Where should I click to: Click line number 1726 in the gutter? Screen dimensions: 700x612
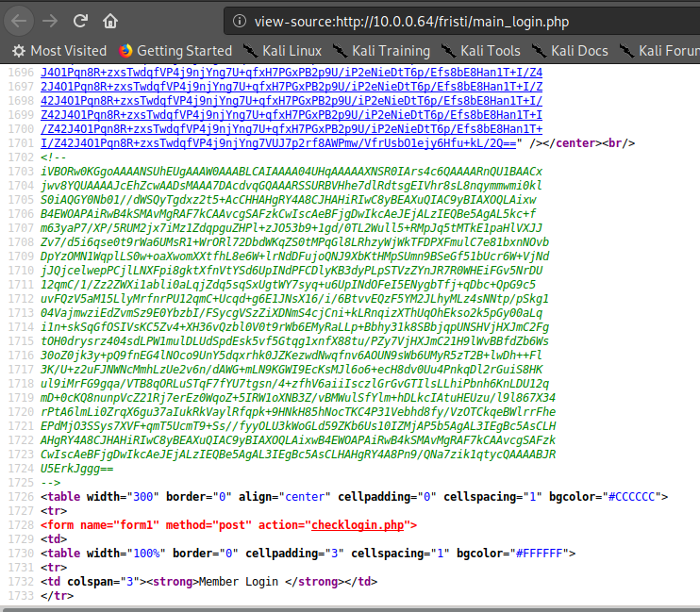[x=17, y=496]
